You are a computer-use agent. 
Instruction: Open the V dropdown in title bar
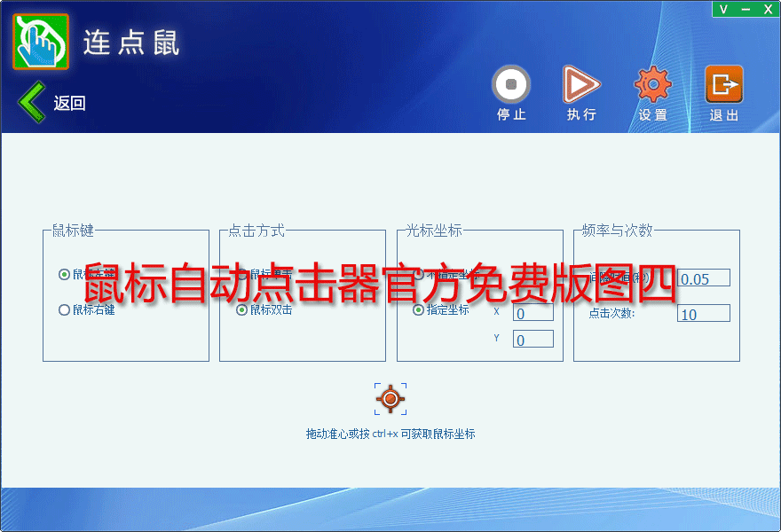tap(723, 10)
